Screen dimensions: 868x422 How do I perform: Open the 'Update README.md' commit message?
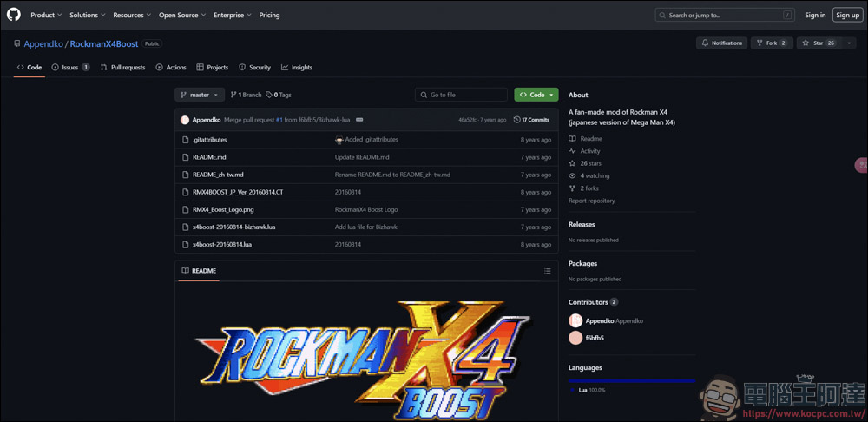pyautogui.click(x=362, y=157)
